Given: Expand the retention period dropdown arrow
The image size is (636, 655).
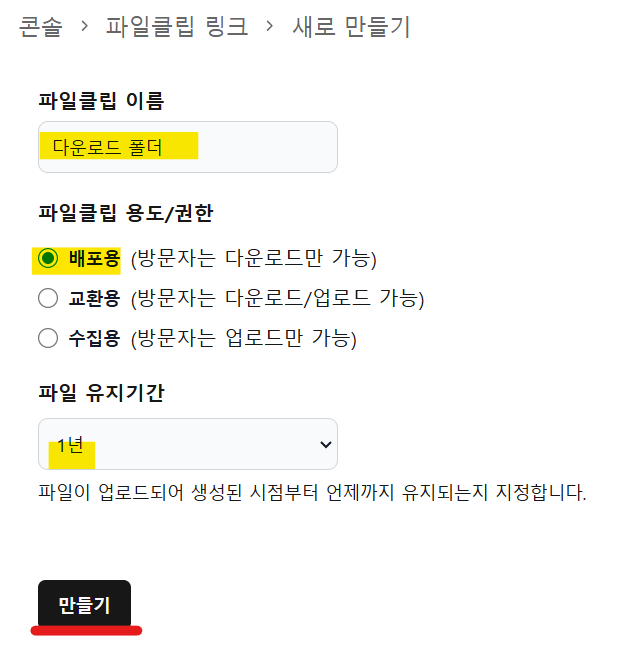Looking at the screenshot, I should click(324, 444).
